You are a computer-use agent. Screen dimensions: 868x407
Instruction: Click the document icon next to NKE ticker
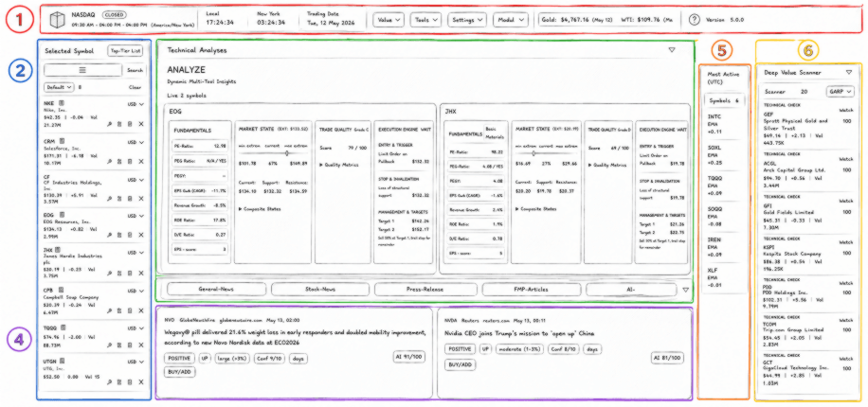coord(63,103)
